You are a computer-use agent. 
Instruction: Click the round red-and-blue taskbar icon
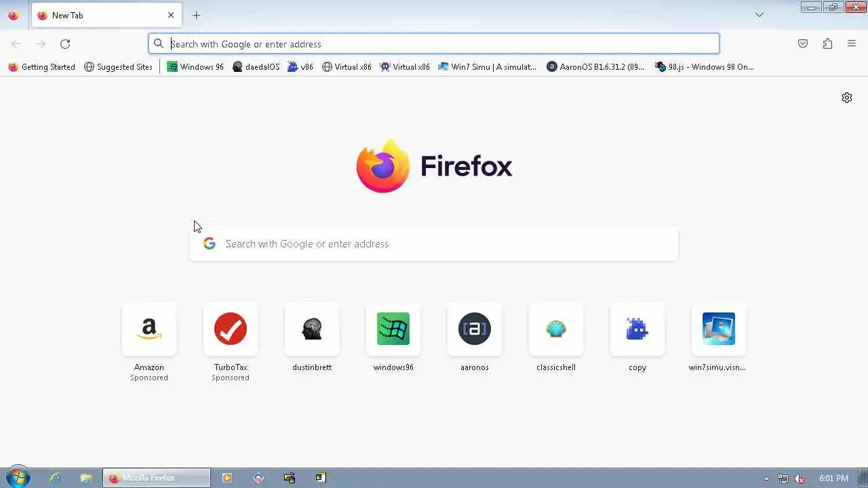(x=258, y=478)
